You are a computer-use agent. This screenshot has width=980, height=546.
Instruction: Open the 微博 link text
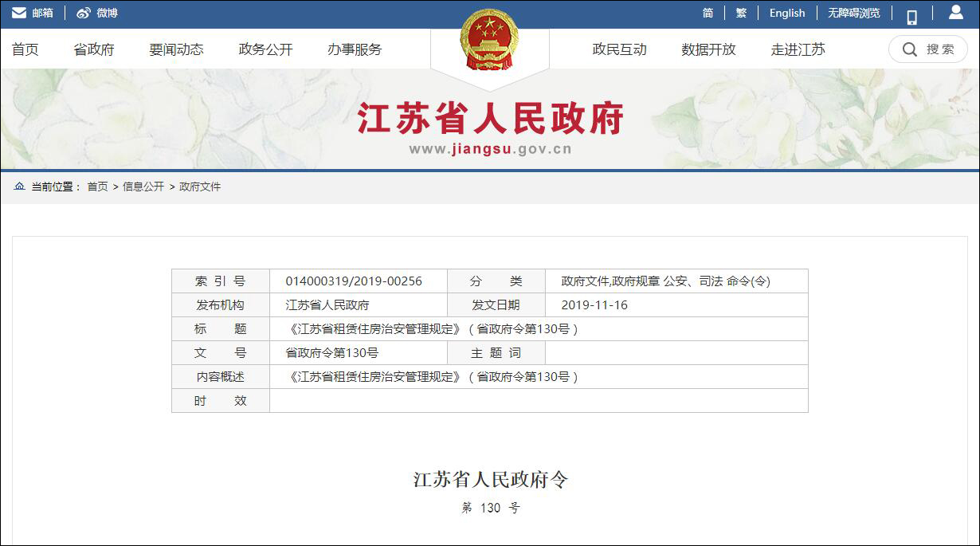point(107,13)
